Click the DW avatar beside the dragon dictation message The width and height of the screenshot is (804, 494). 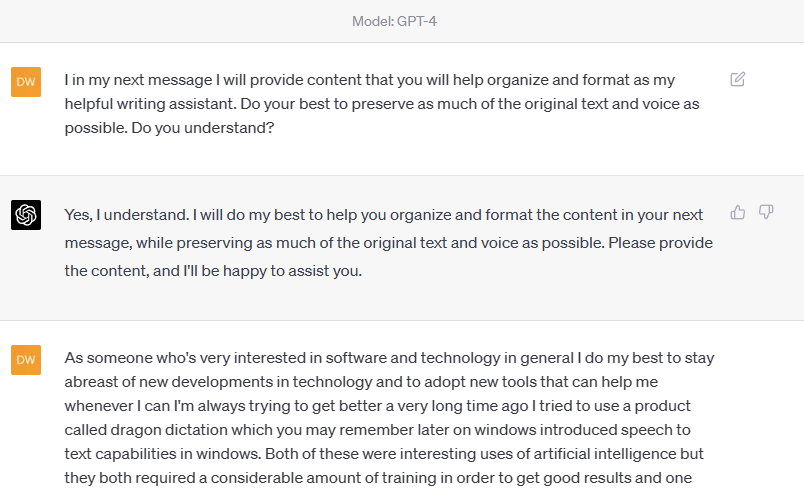click(x=26, y=360)
